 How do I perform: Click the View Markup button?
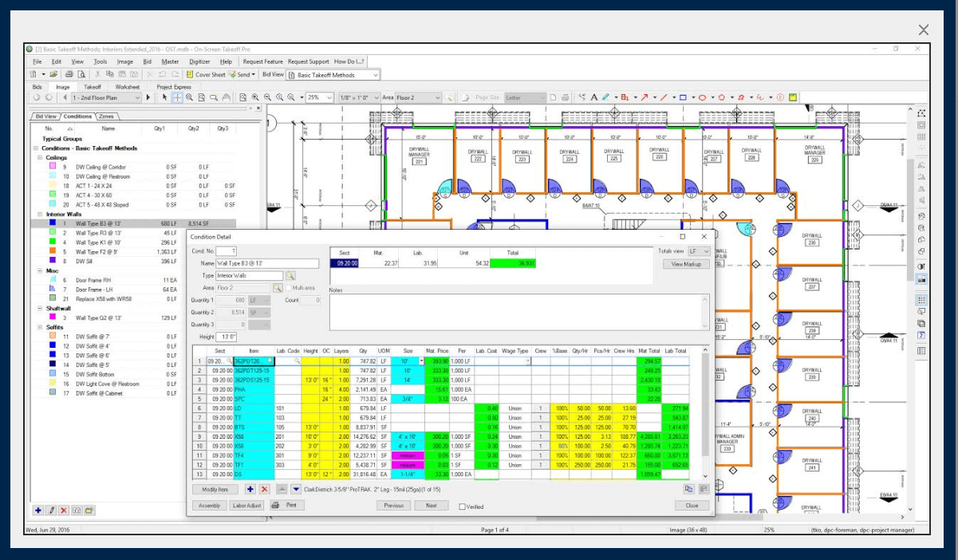(x=685, y=264)
